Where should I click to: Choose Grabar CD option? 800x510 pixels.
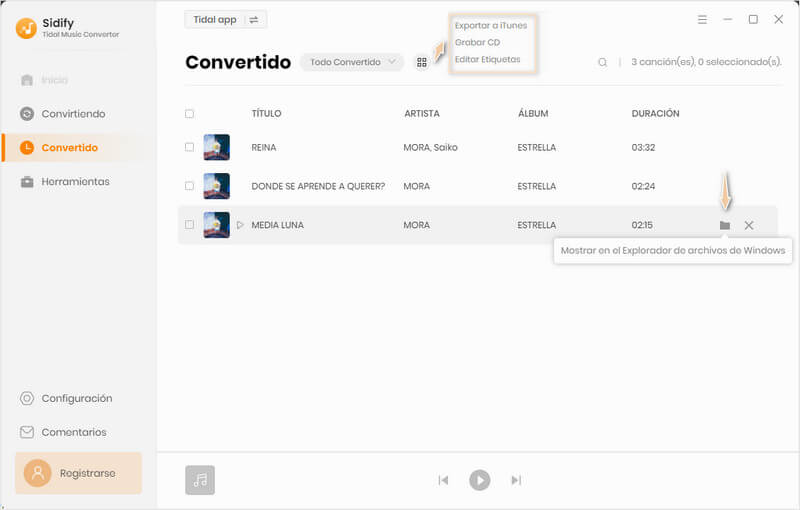[x=478, y=42]
